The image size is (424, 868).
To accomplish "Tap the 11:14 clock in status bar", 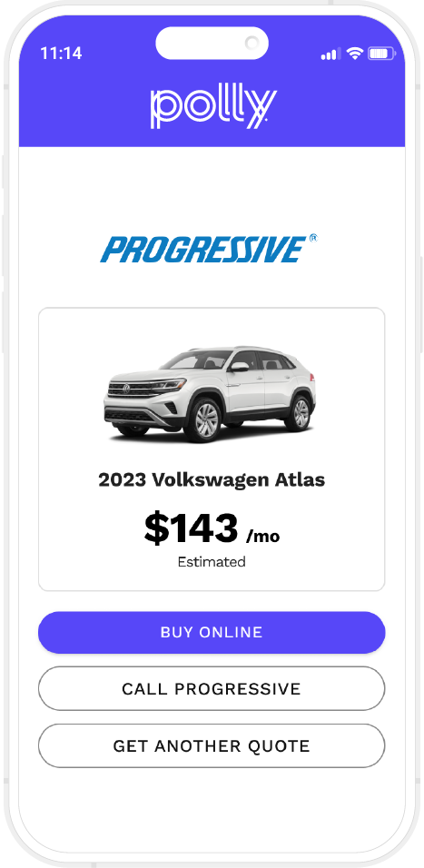I will coord(61,54).
